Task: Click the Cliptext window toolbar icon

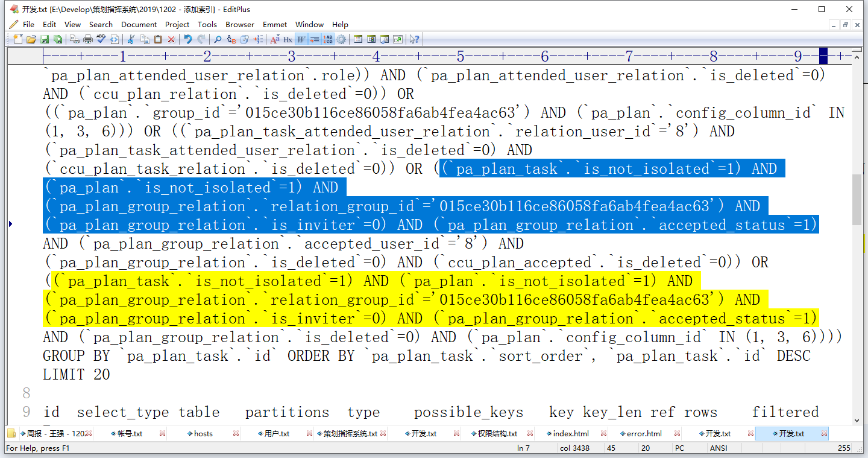Action: coord(358,39)
